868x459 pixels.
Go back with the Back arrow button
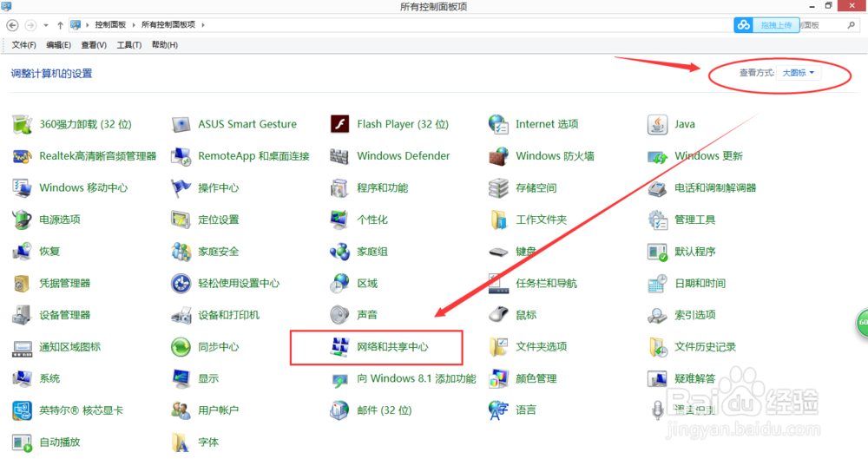(x=13, y=25)
